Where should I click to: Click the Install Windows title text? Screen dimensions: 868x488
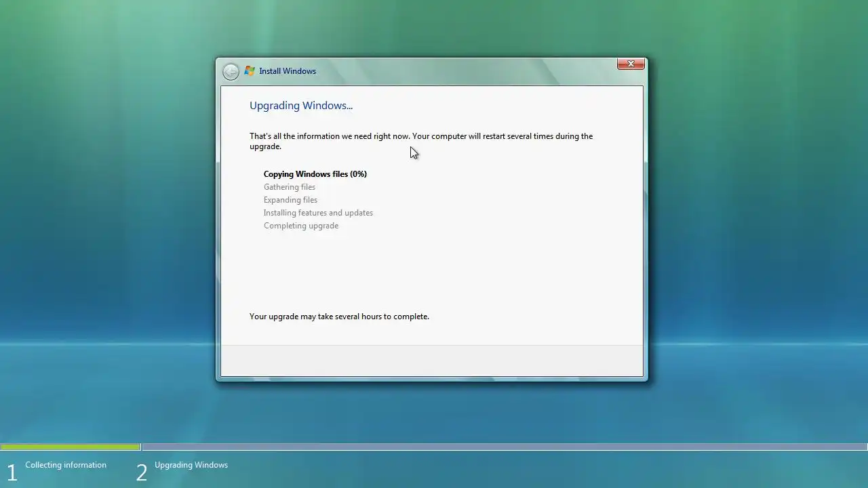(288, 71)
